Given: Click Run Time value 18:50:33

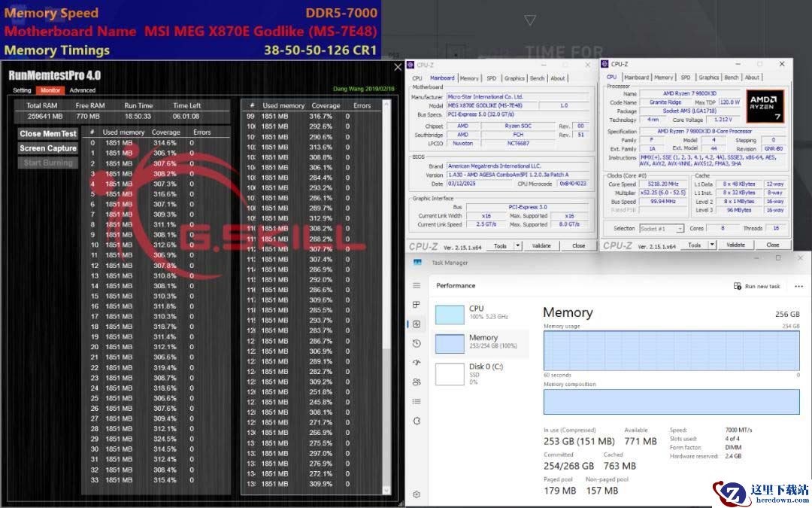Looking at the screenshot, I should pos(138,117).
